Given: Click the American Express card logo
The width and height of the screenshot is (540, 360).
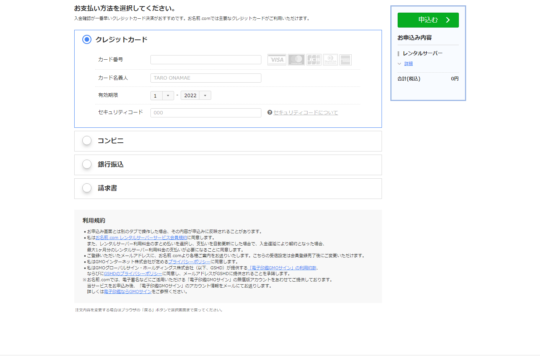Looking at the screenshot, I should [x=345, y=60].
